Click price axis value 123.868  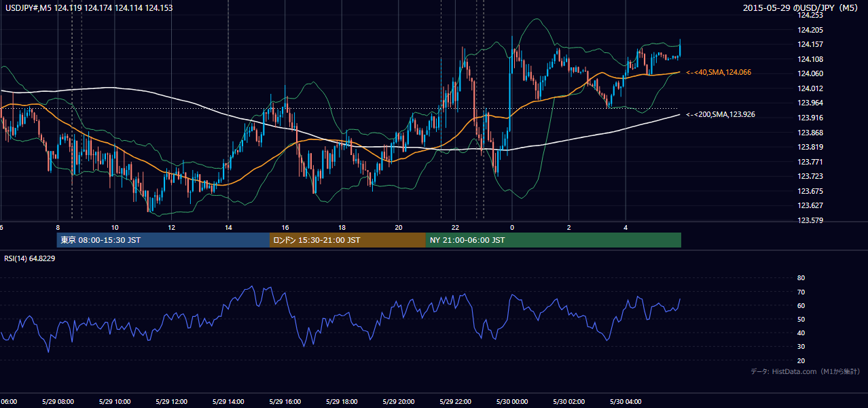click(810, 133)
